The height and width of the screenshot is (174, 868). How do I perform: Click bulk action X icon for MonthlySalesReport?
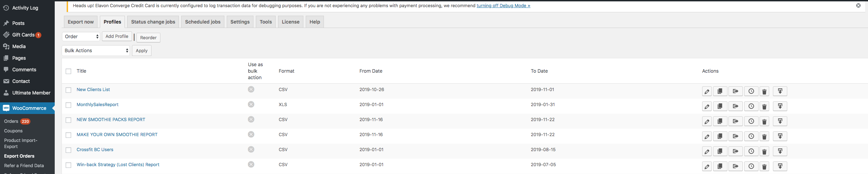click(251, 104)
